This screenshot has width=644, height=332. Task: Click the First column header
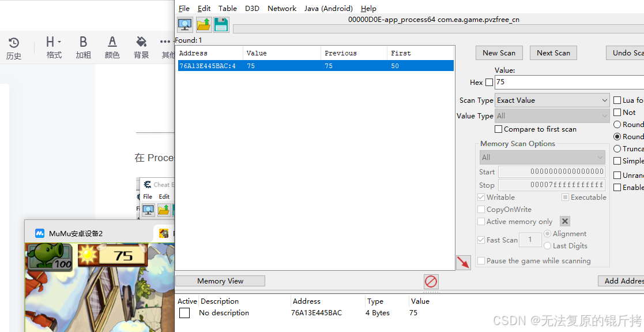click(420, 53)
